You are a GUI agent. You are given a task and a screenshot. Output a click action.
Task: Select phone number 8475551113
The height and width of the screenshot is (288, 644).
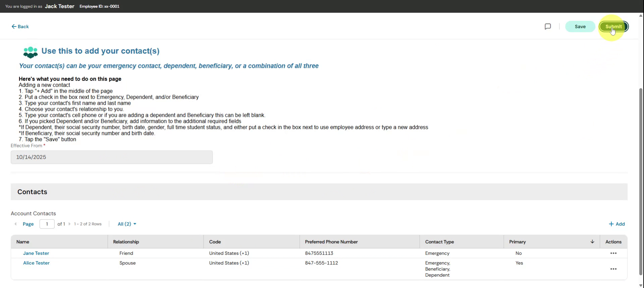(x=319, y=253)
